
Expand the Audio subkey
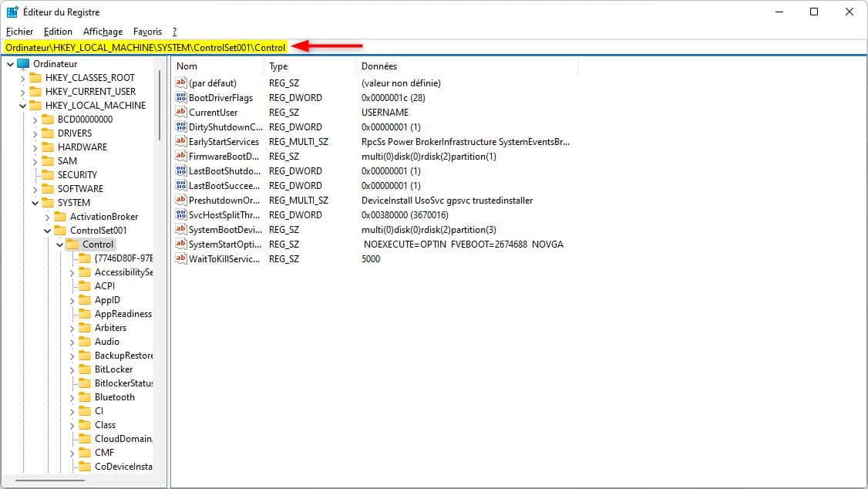(72, 342)
